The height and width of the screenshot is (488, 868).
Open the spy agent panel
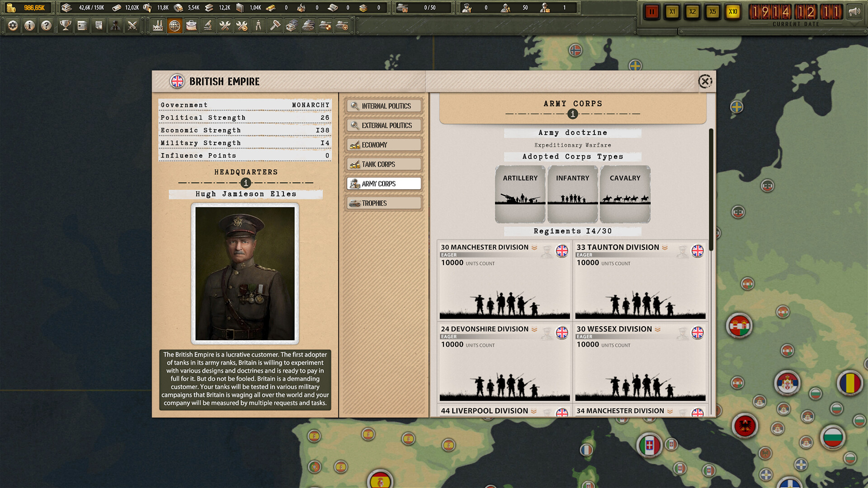[115, 26]
